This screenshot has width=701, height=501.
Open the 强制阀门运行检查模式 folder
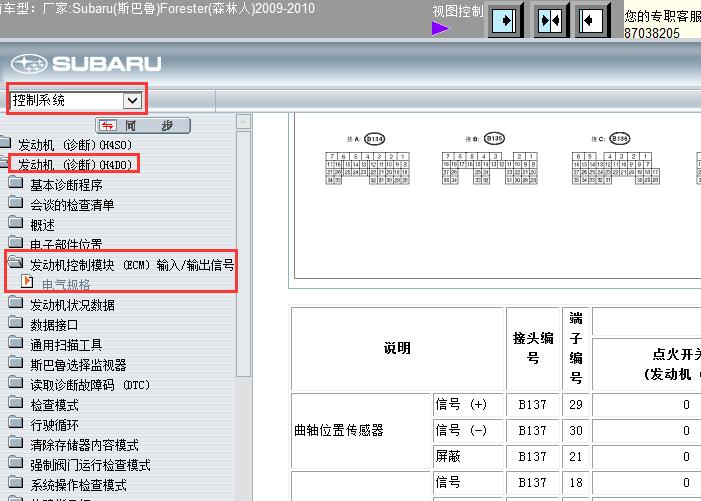pyautogui.click(x=90, y=465)
